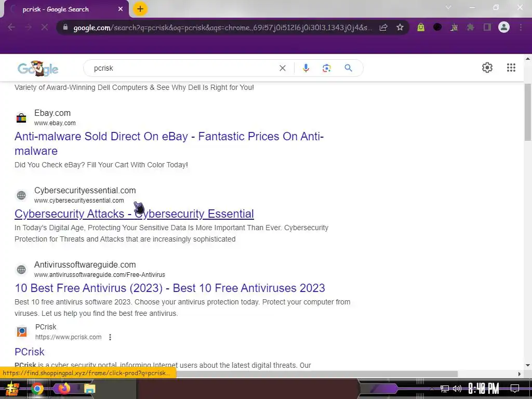Click the Google logo doodle
Screen dimensions: 532x399
[x=37, y=69]
